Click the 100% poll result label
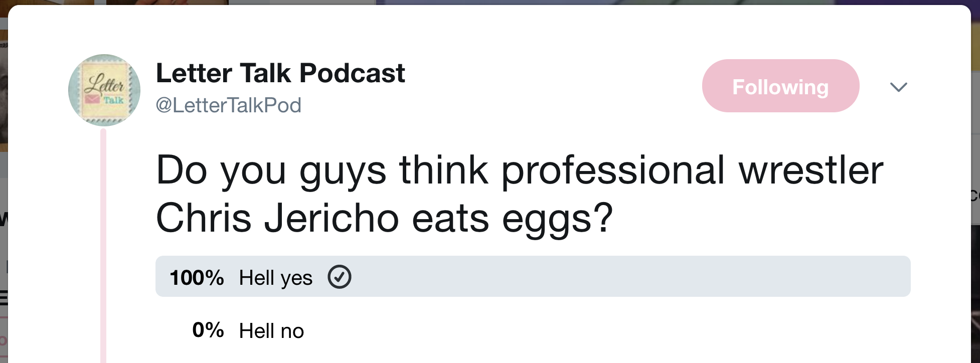Screen dimensions: 980x363 [x=197, y=278]
